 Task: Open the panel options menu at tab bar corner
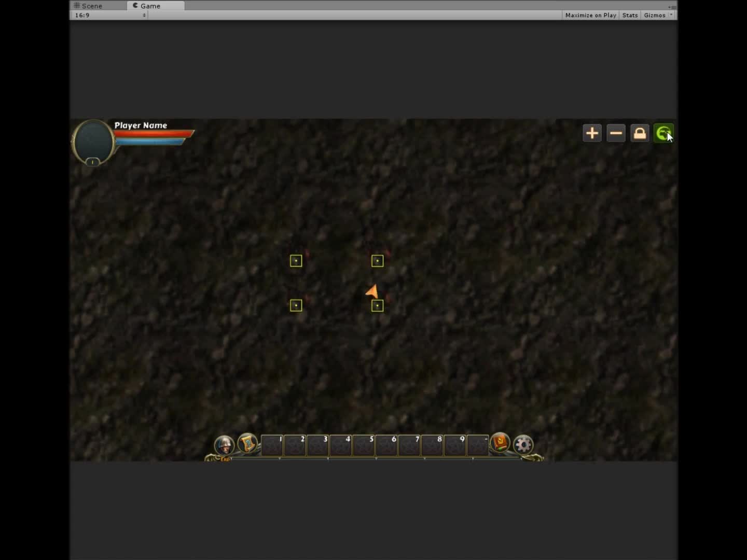(x=672, y=7)
